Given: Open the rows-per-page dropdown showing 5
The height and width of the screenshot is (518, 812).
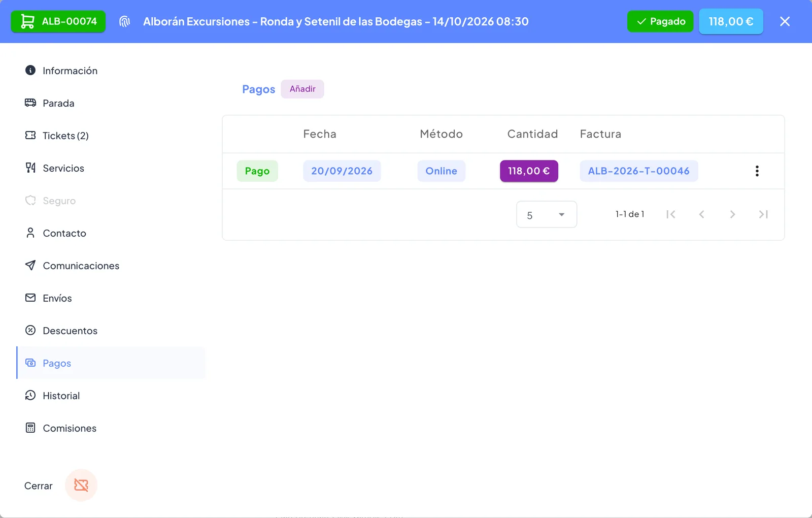Looking at the screenshot, I should tap(547, 214).
